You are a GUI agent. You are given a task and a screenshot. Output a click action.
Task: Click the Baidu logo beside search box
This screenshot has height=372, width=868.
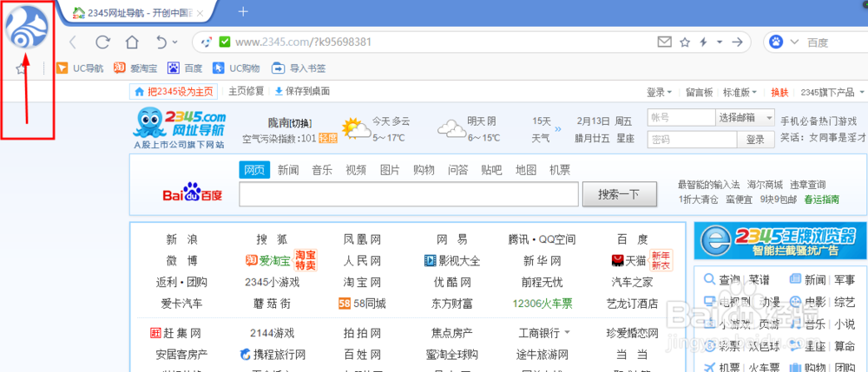coord(192,193)
